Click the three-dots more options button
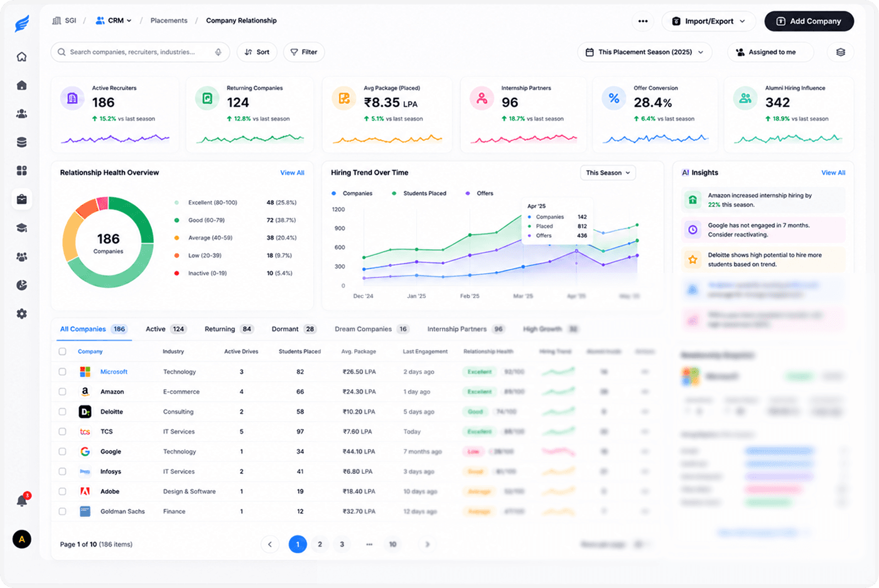The image size is (879, 588). 643,21
